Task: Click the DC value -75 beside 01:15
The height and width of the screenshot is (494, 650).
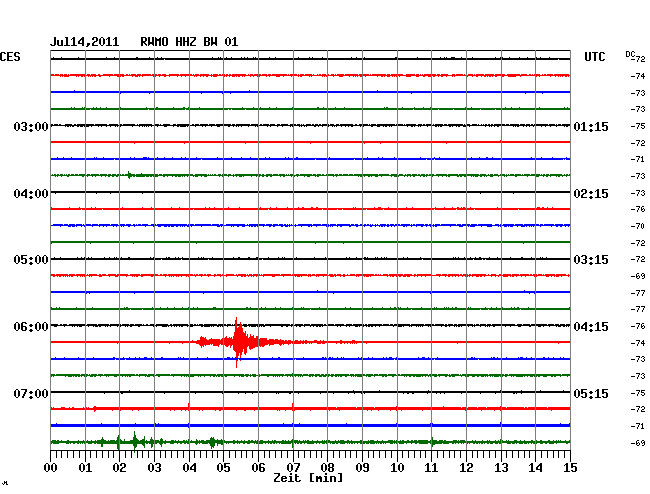Action: [638, 126]
